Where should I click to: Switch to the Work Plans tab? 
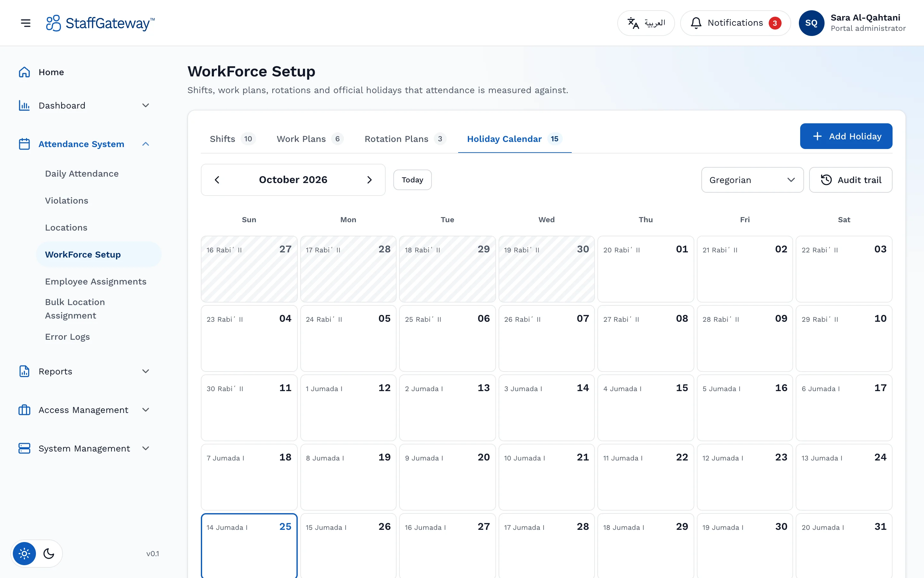[310, 139]
